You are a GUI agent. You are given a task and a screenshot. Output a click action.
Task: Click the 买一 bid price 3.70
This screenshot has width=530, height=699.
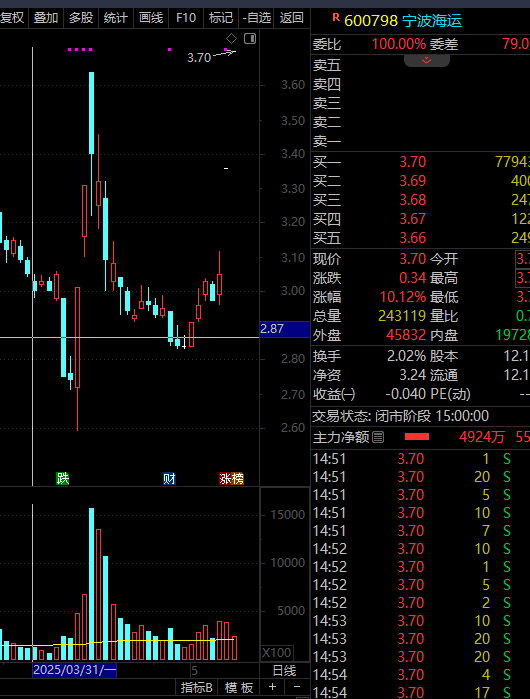coord(413,162)
